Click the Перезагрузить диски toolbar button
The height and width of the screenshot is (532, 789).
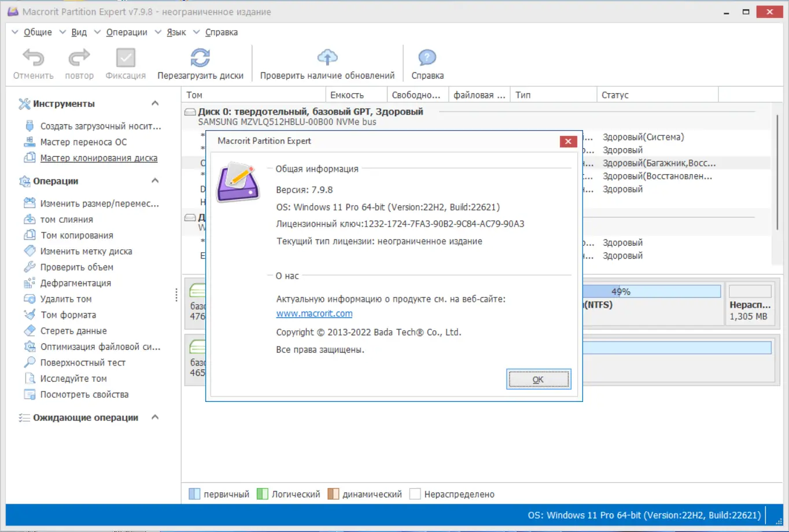[199, 62]
